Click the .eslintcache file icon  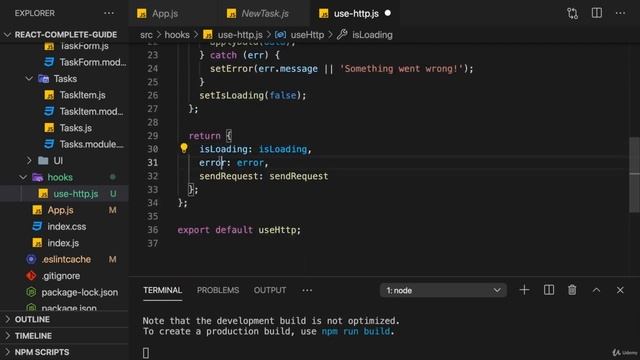pos(31,259)
